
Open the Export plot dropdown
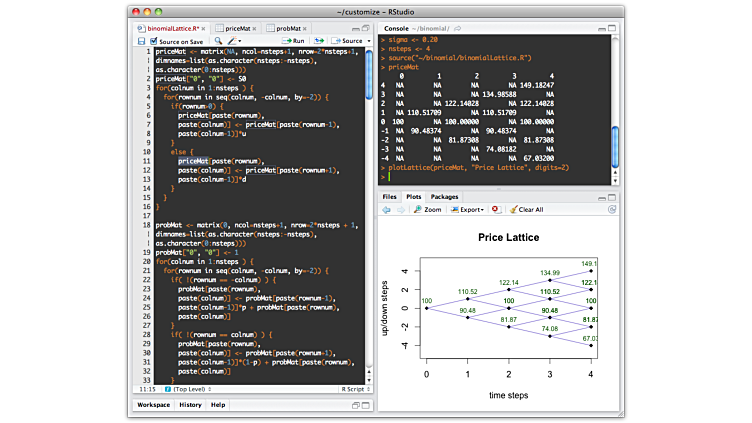(470, 210)
